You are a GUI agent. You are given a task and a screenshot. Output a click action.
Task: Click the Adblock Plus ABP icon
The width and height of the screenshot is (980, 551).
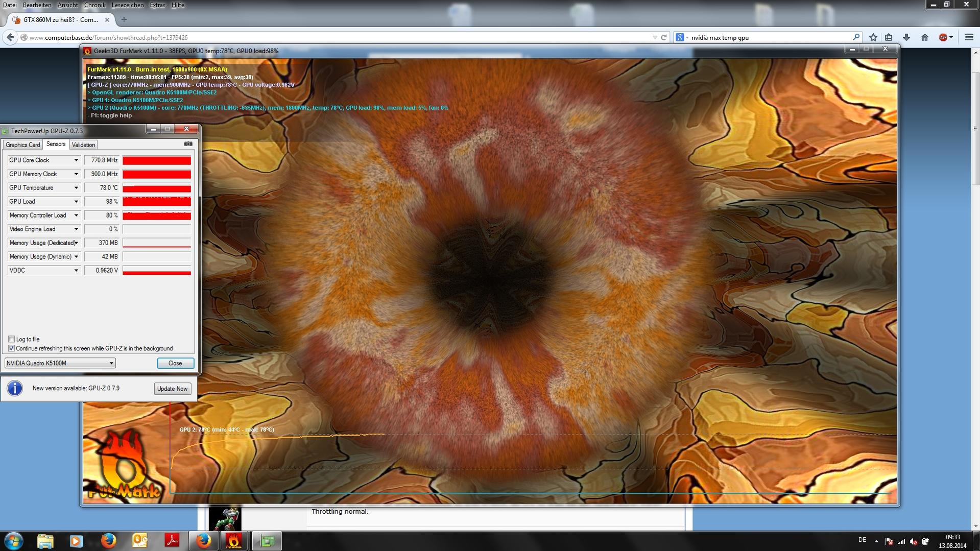943,37
